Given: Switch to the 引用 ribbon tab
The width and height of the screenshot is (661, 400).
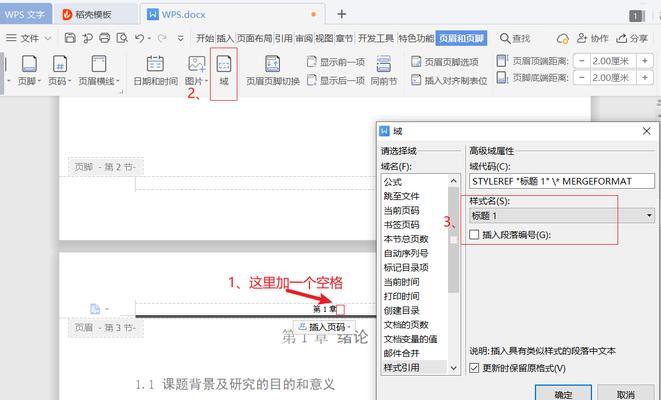Looking at the screenshot, I should click(283, 38).
